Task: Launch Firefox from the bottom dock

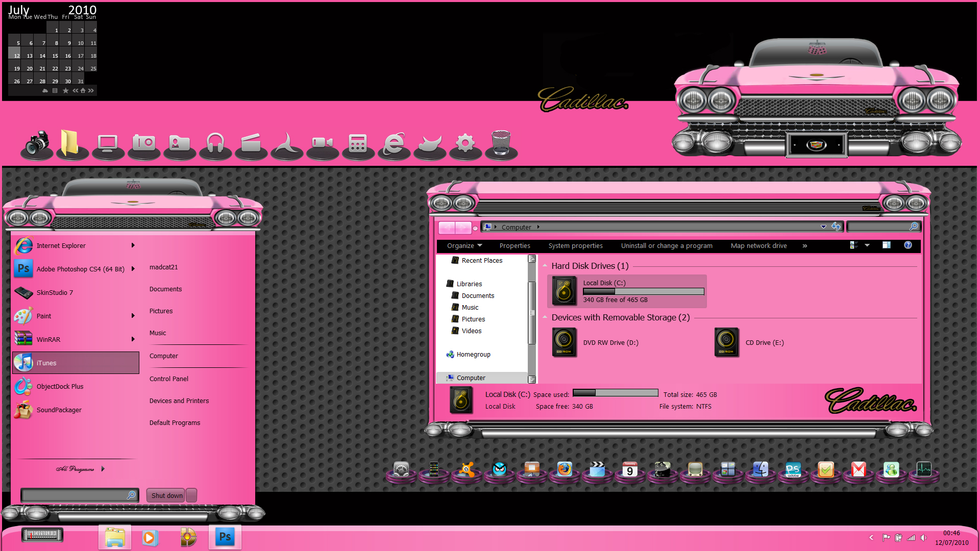Action: tap(565, 469)
